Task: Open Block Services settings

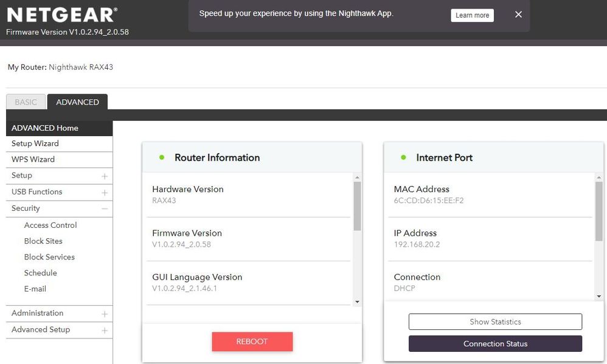Action: (x=49, y=257)
